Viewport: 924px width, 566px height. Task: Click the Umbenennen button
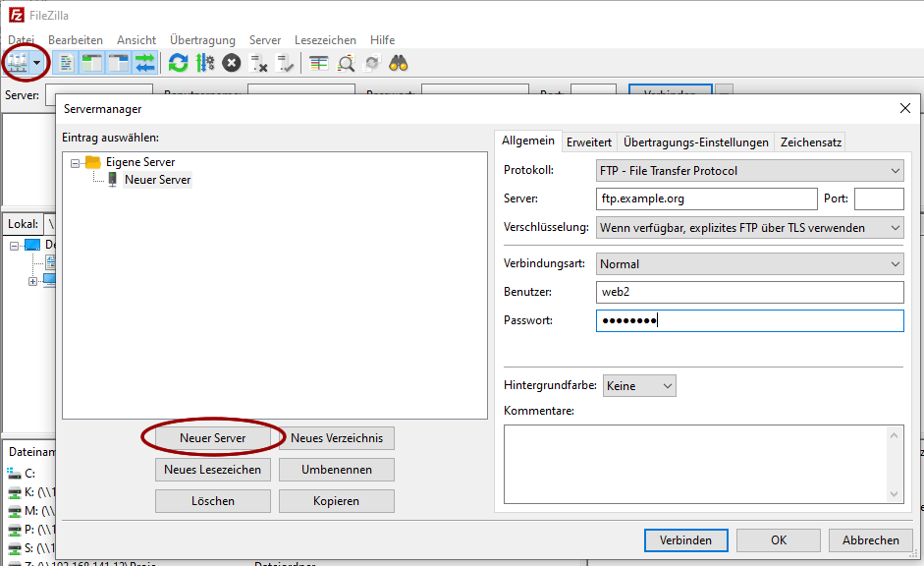[x=337, y=470]
